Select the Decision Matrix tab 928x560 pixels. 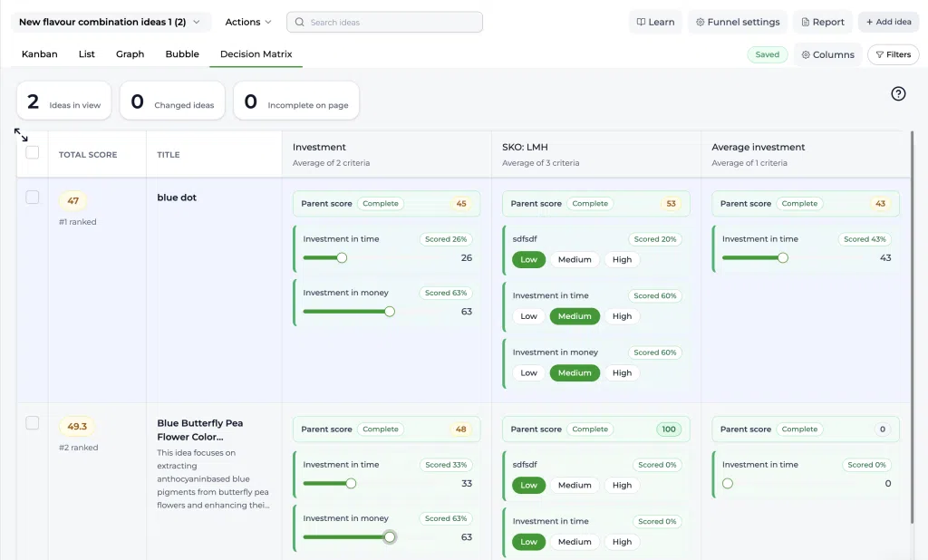256,53
